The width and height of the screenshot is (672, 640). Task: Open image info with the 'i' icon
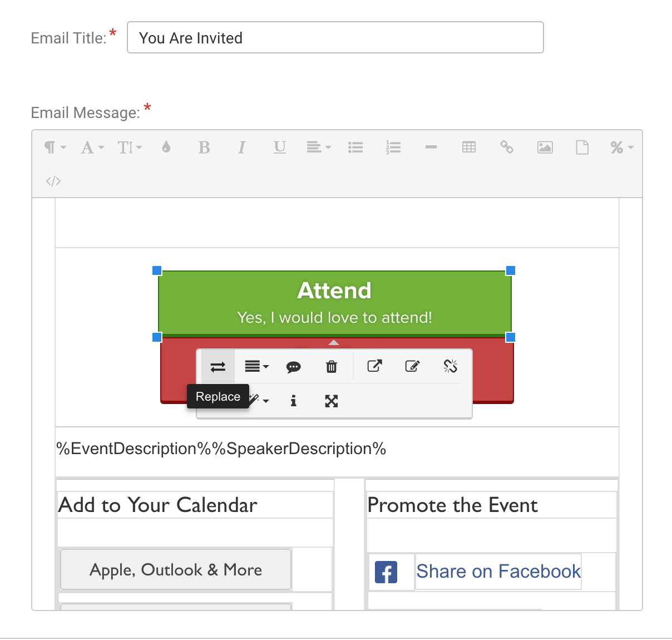(294, 401)
